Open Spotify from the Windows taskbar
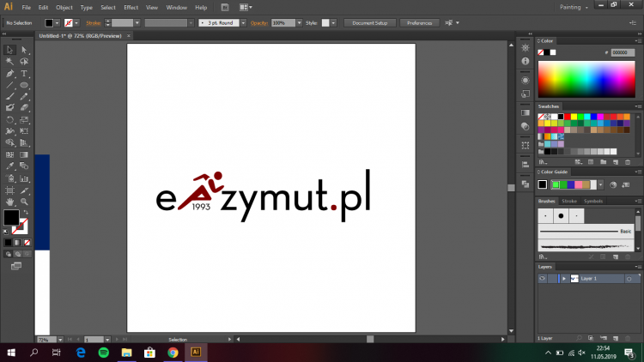 [x=103, y=352]
